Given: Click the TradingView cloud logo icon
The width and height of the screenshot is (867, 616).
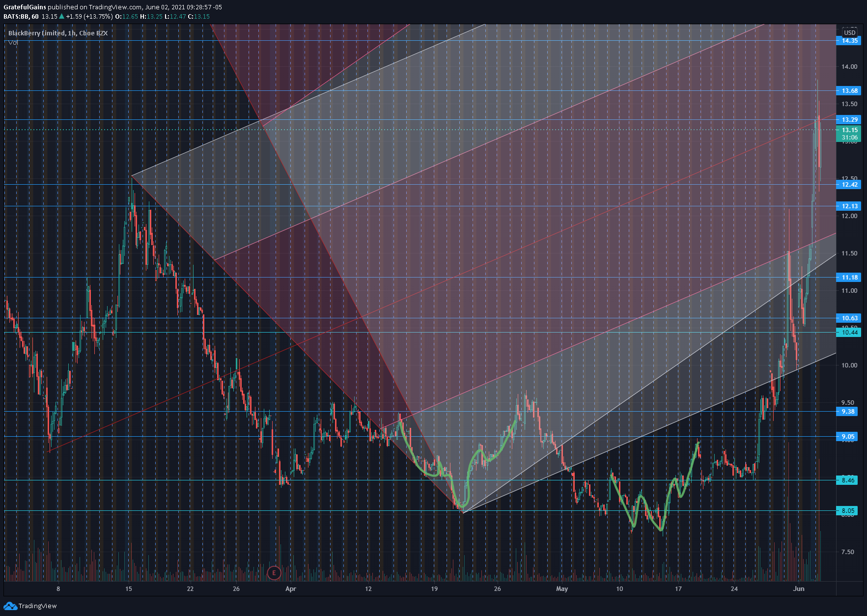Looking at the screenshot, I should click(x=10, y=606).
